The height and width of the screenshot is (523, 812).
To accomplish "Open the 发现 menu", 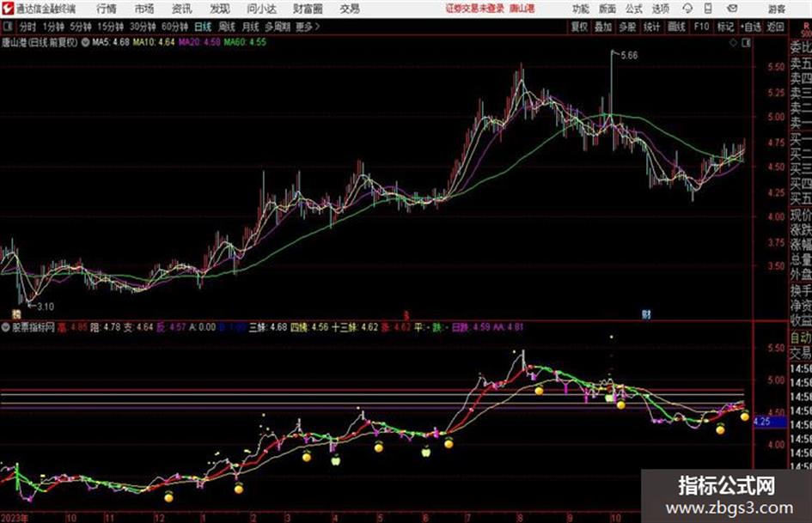I will (x=220, y=9).
